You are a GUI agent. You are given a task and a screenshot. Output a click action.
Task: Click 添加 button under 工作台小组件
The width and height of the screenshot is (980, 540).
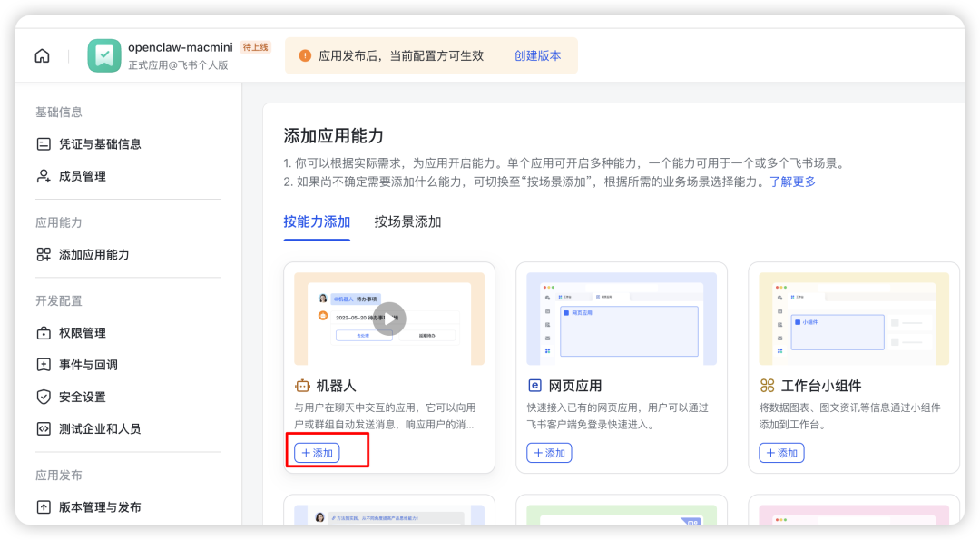click(x=781, y=452)
